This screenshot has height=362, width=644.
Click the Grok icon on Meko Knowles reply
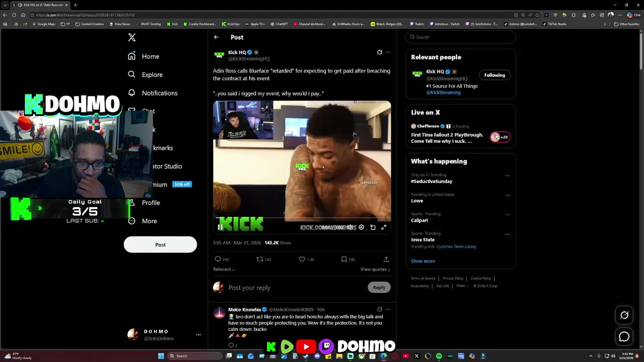380,310
